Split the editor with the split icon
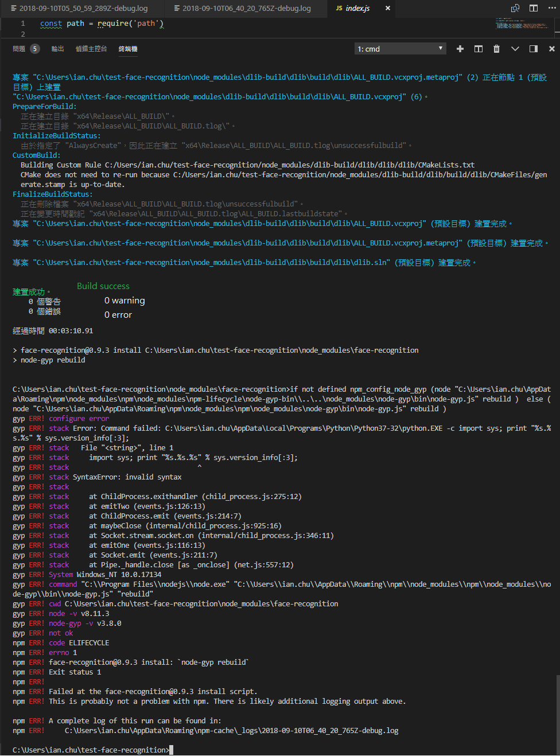 (x=534, y=8)
